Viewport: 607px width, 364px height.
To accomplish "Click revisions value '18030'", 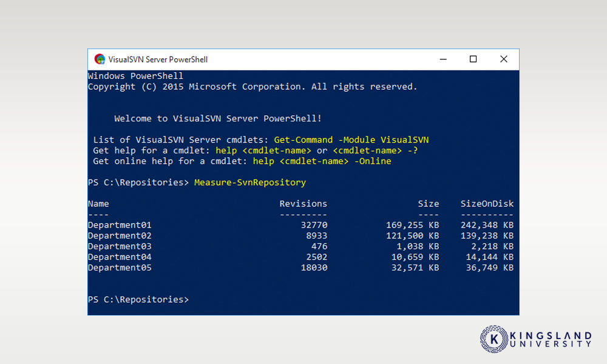I will (x=314, y=268).
